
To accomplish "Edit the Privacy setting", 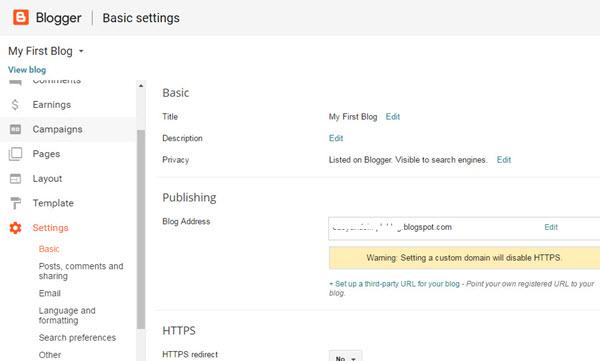I will 504,160.
